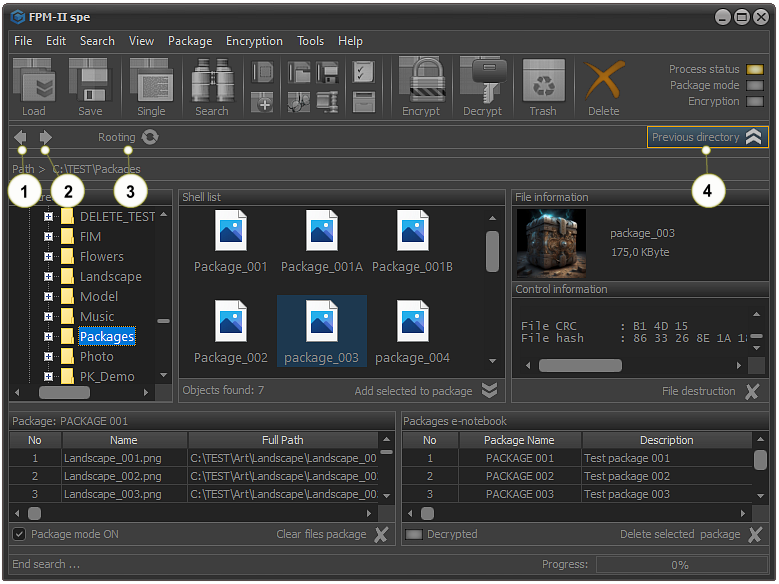Click the Save floppy disk icon
Image resolution: width=779 pixels, height=584 pixels.
[x=90, y=81]
